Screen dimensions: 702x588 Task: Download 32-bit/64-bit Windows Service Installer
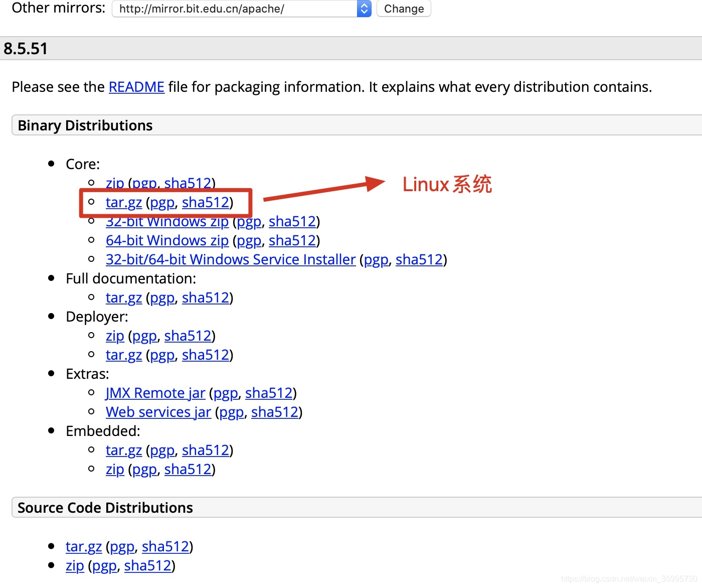coord(231,259)
